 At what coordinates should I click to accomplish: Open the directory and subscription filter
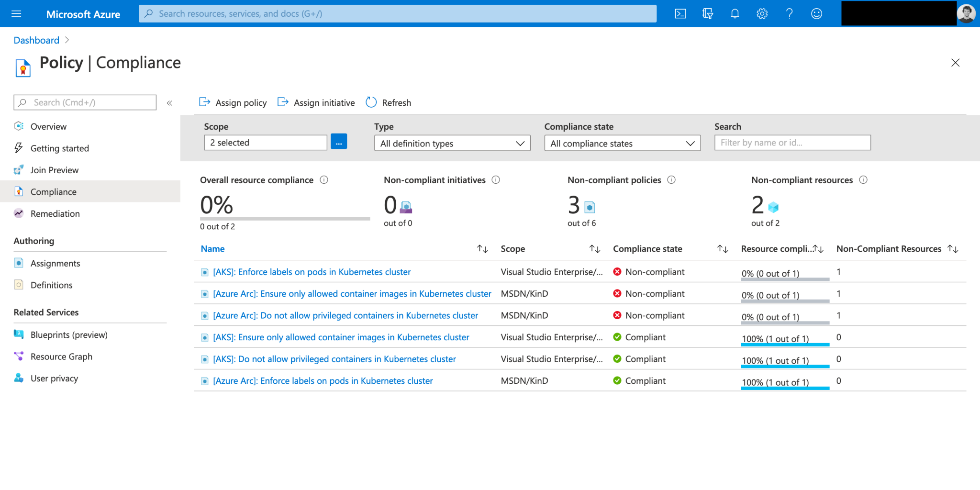[x=707, y=13]
